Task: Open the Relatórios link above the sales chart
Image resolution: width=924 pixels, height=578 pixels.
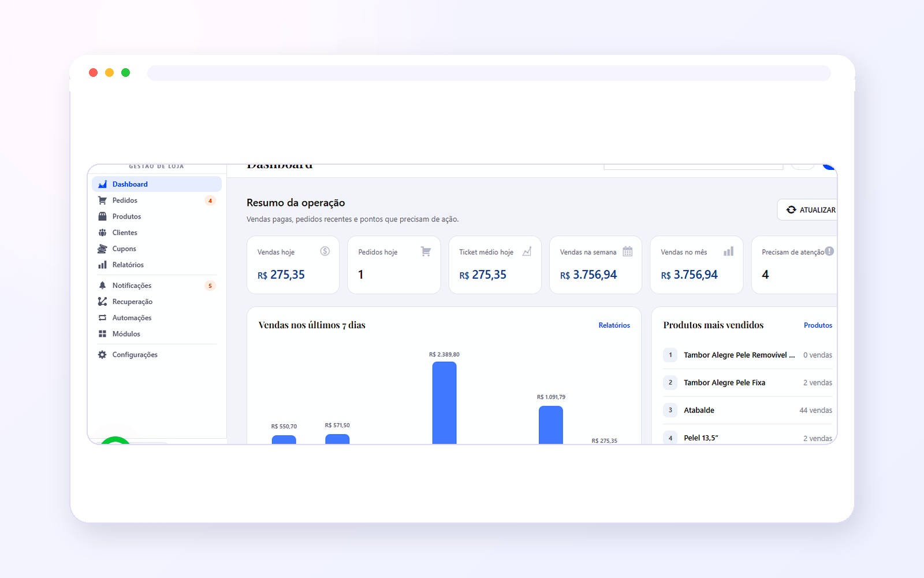Action: [614, 325]
